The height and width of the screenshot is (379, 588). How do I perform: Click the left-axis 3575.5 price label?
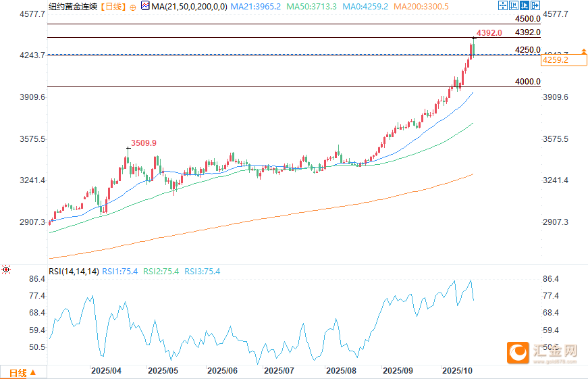(x=32, y=139)
